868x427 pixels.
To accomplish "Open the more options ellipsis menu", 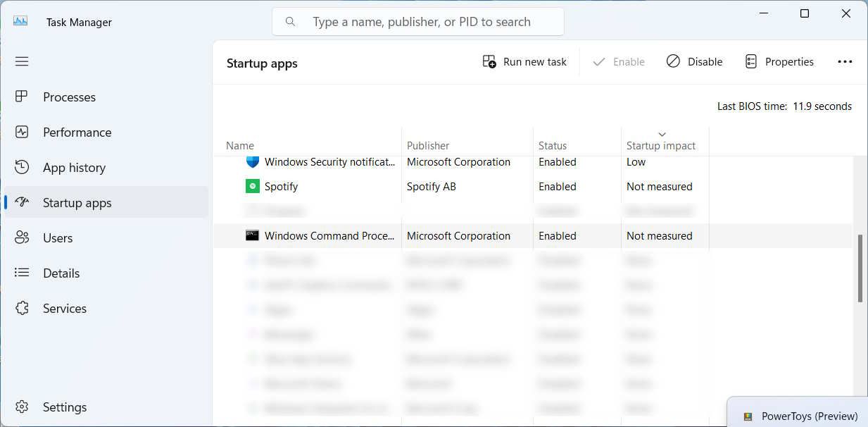I will coord(844,61).
